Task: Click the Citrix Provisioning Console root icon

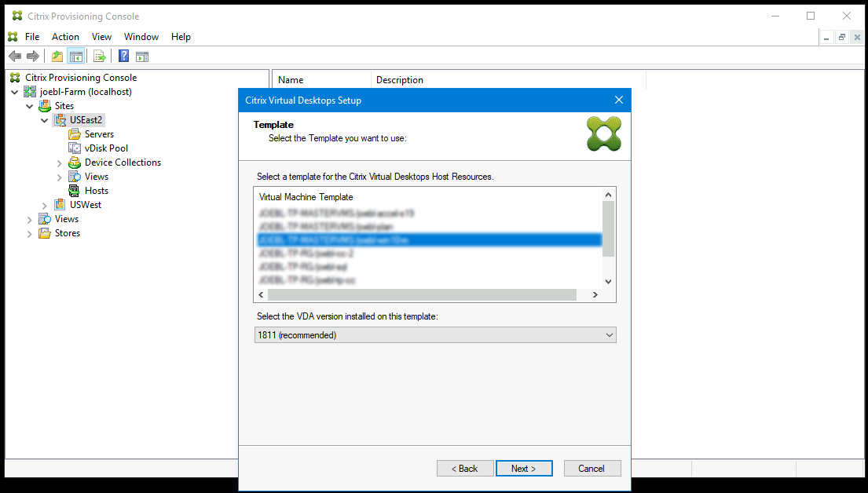Action: click(x=14, y=78)
